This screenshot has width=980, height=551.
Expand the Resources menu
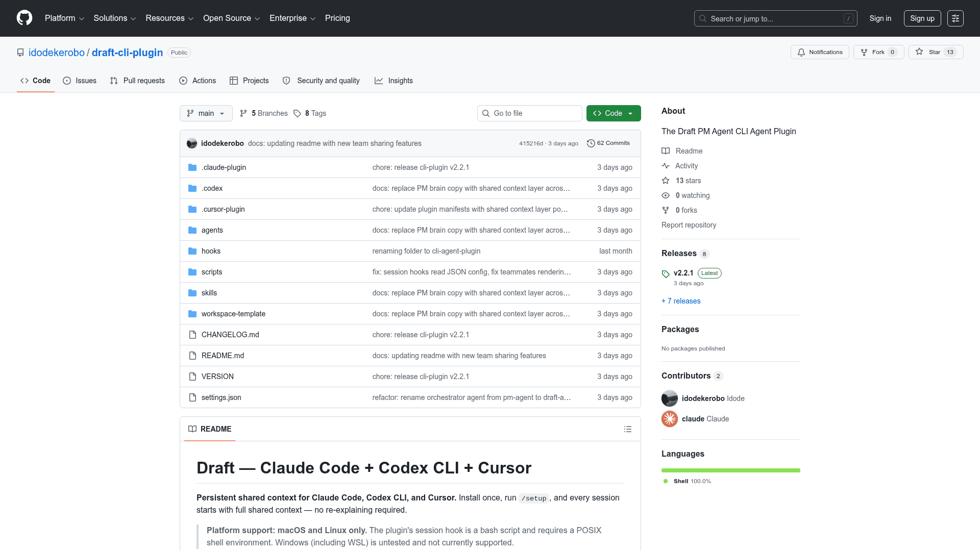[x=169, y=18]
